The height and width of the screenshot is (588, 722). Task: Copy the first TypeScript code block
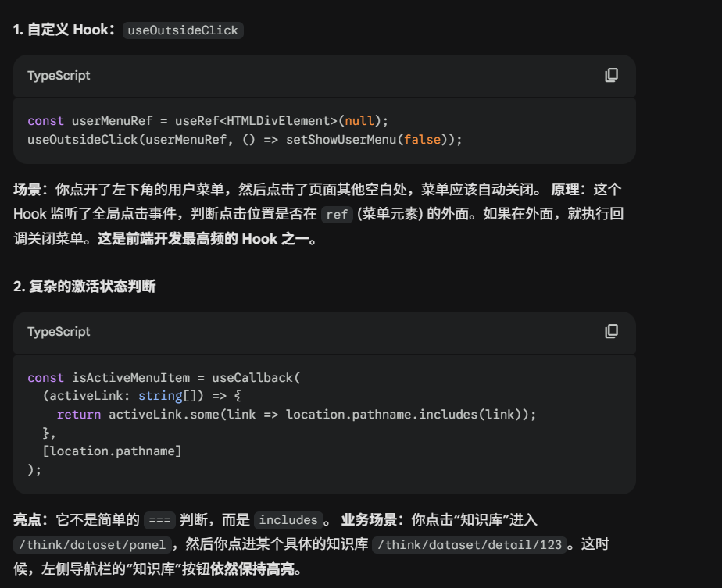(611, 75)
